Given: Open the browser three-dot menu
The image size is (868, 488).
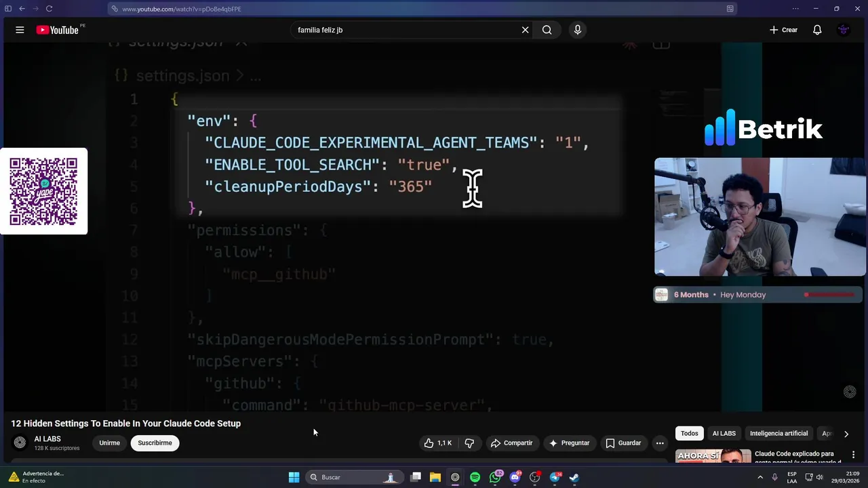Looking at the screenshot, I should point(796,9).
